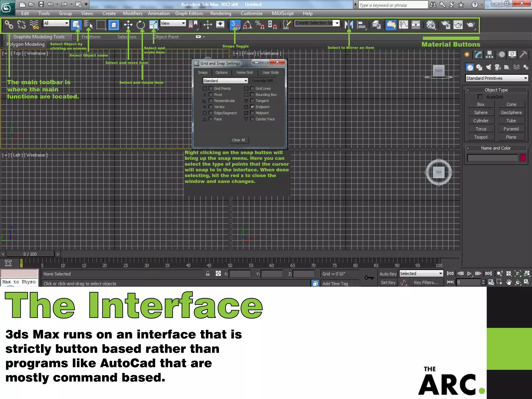Open the View coordinate system dropdown
This screenshot has width=532, height=399.
coord(173,23)
